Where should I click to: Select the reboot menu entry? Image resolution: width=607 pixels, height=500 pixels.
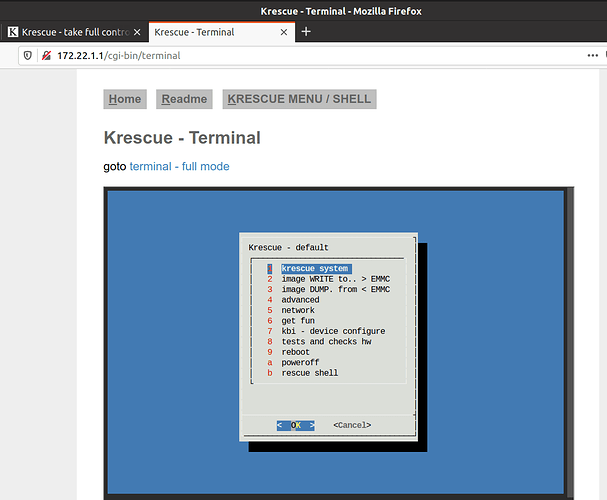[288, 352]
